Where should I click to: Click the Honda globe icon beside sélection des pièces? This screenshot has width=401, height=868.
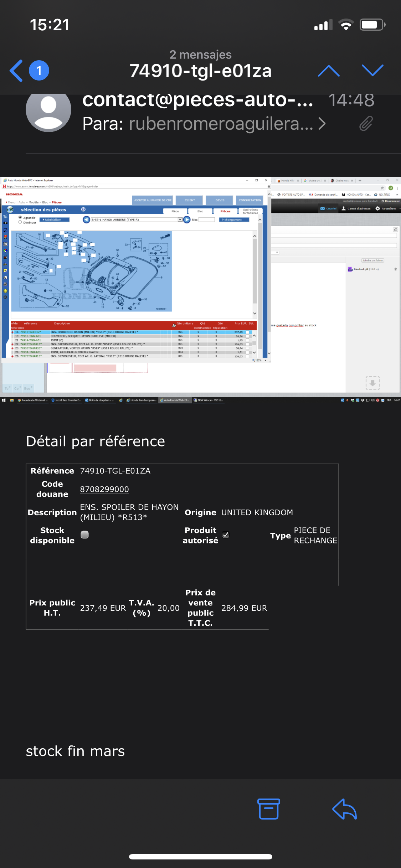[10, 210]
